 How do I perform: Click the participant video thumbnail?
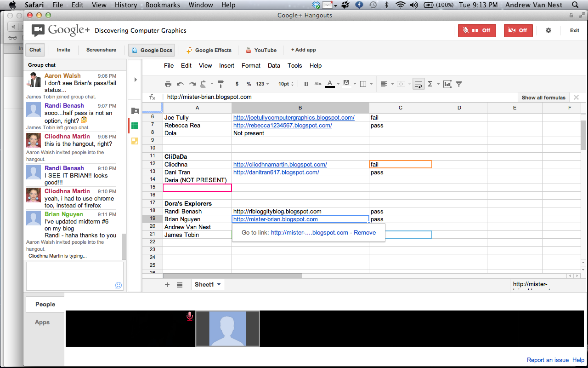tap(228, 328)
